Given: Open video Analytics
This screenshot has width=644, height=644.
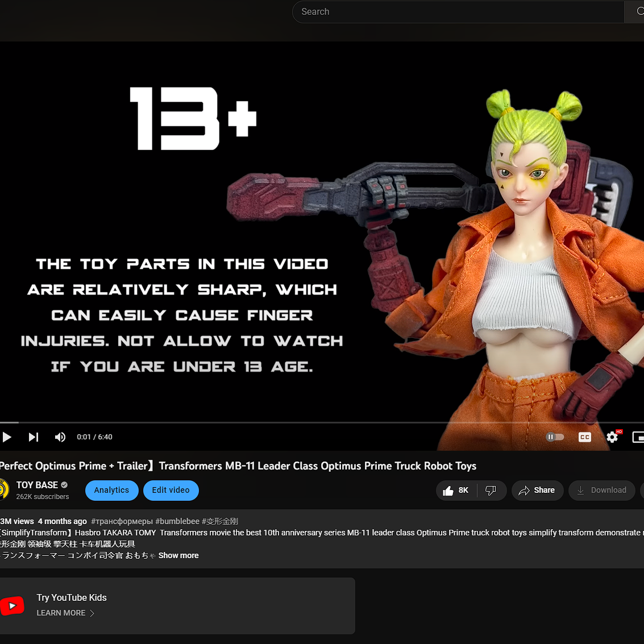Looking at the screenshot, I should (111, 491).
